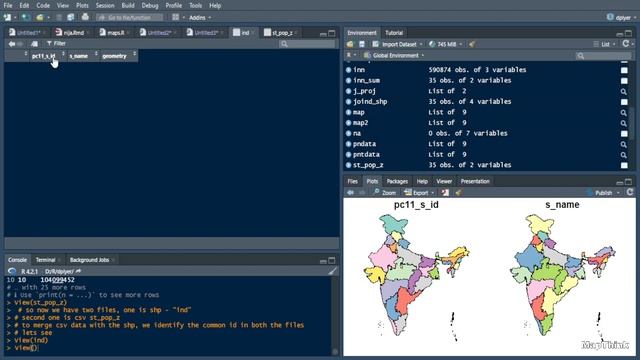The height and width of the screenshot is (360, 640).
Task: Remove current plot icon in Plots pane
Action: pyautogui.click(x=445, y=193)
